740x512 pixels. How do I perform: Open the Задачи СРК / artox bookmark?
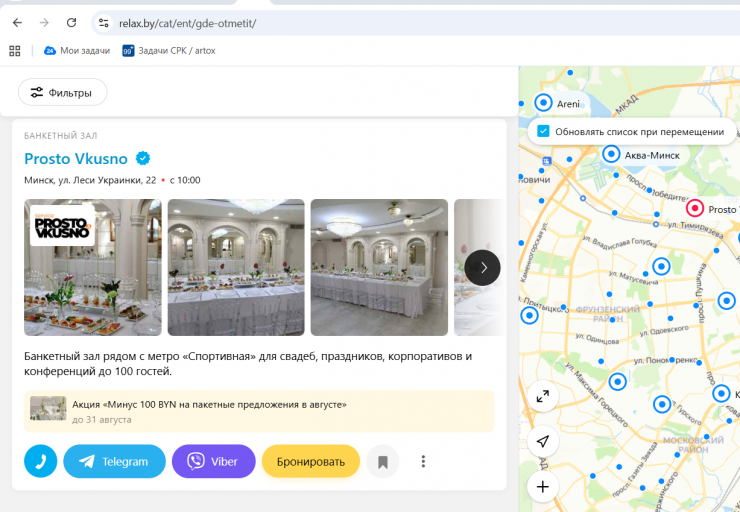[x=169, y=50]
